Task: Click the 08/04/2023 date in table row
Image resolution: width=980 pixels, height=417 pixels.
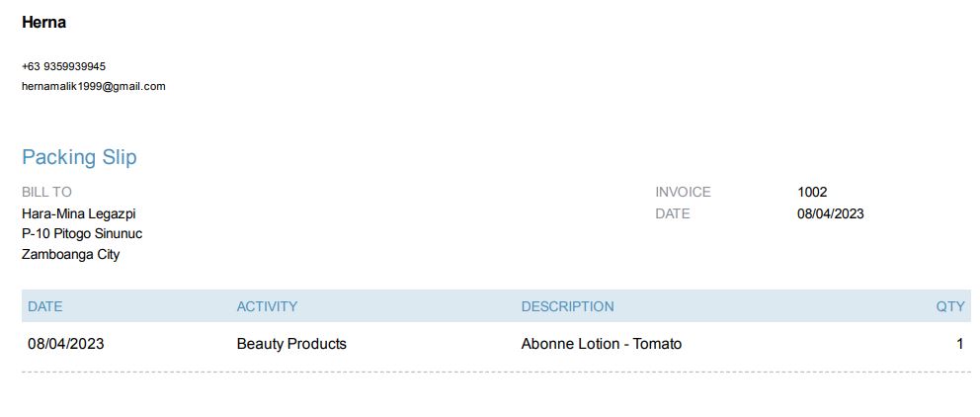Action: (x=65, y=344)
